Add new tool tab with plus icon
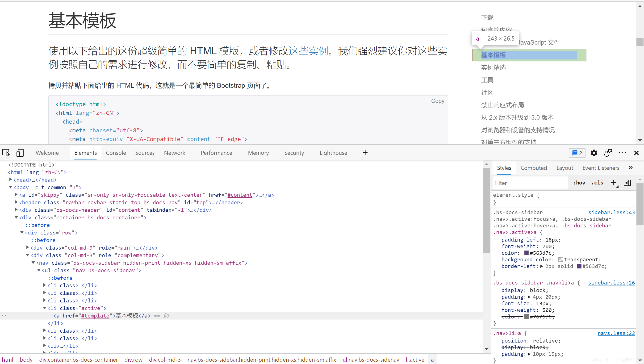 tap(365, 152)
